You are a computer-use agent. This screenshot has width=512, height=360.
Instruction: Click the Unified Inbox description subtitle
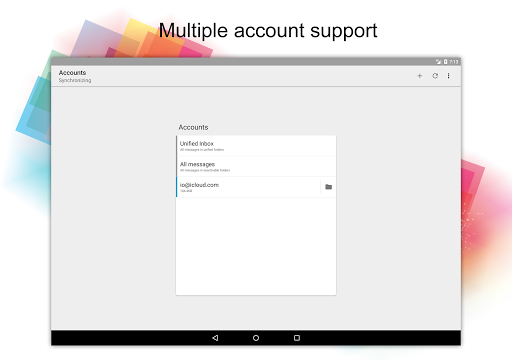[x=202, y=150]
